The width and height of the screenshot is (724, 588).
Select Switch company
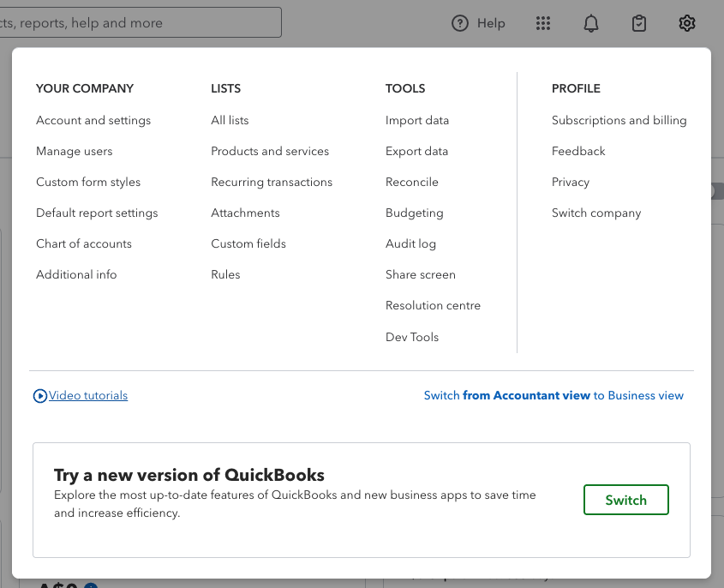coord(596,213)
